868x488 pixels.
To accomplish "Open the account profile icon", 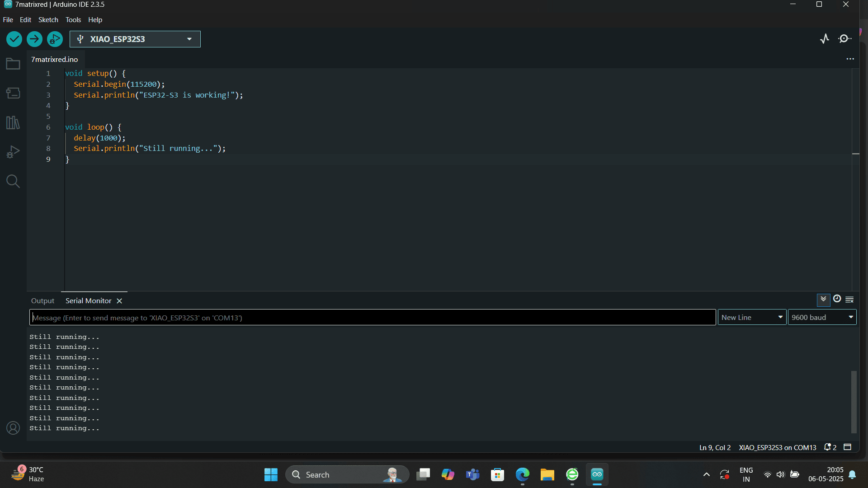I will (13, 428).
